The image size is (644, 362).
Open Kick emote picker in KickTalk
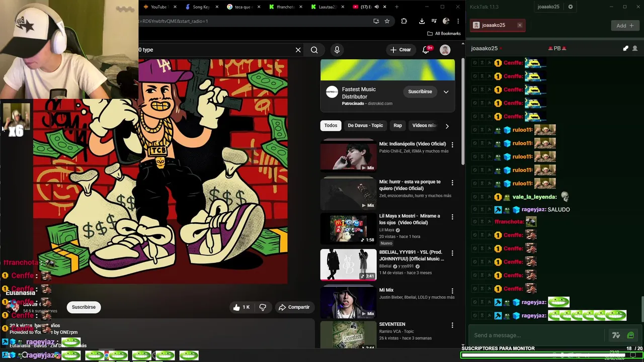tap(630, 335)
